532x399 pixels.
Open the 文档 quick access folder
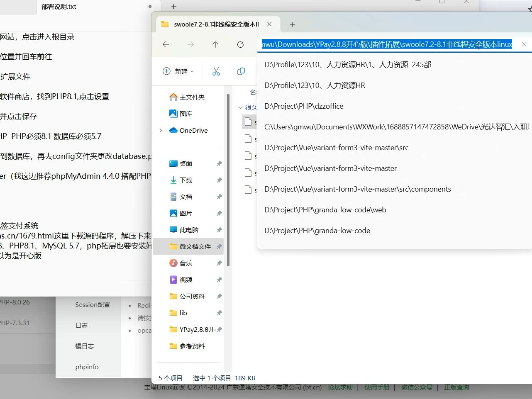pos(181,197)
